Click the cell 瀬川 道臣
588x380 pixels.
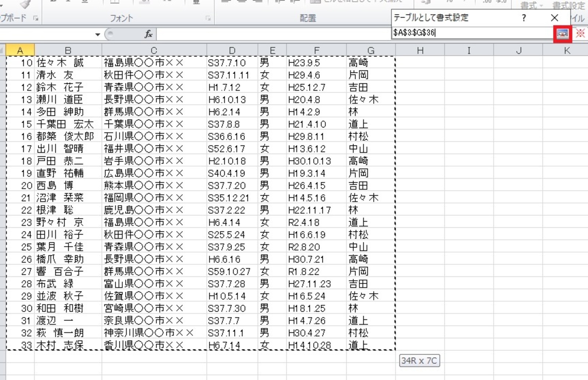[x=68, y=99]
